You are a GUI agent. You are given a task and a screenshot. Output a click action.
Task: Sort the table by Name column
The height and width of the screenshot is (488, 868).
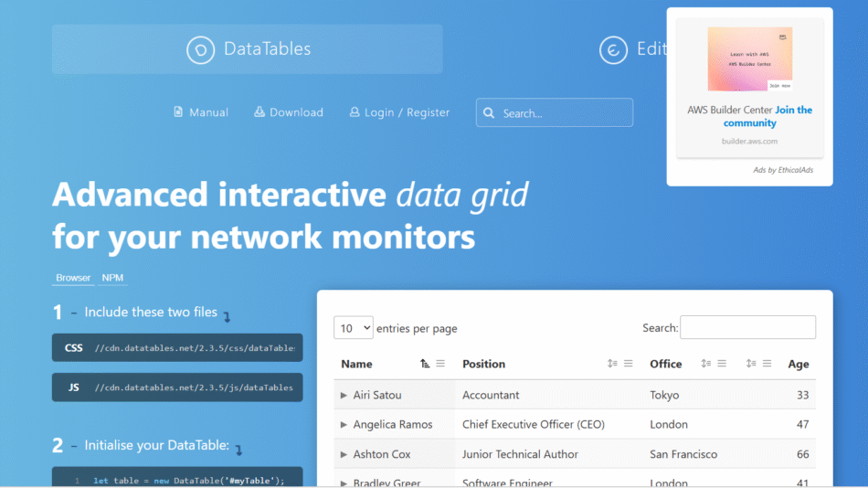(425, 364)
